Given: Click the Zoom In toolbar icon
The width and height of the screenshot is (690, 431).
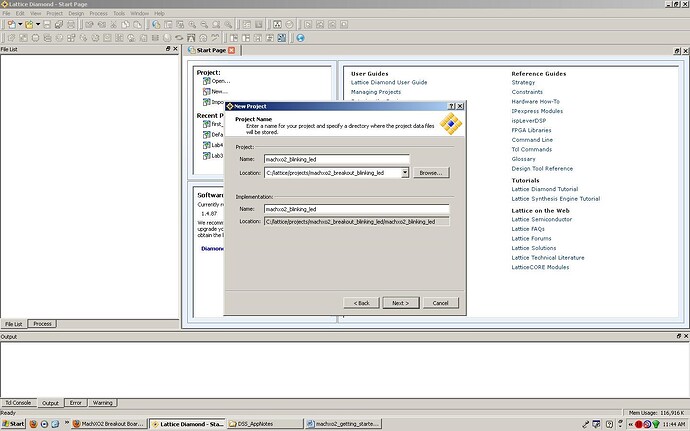Looking at the screenshot, I should coord(192,25).
